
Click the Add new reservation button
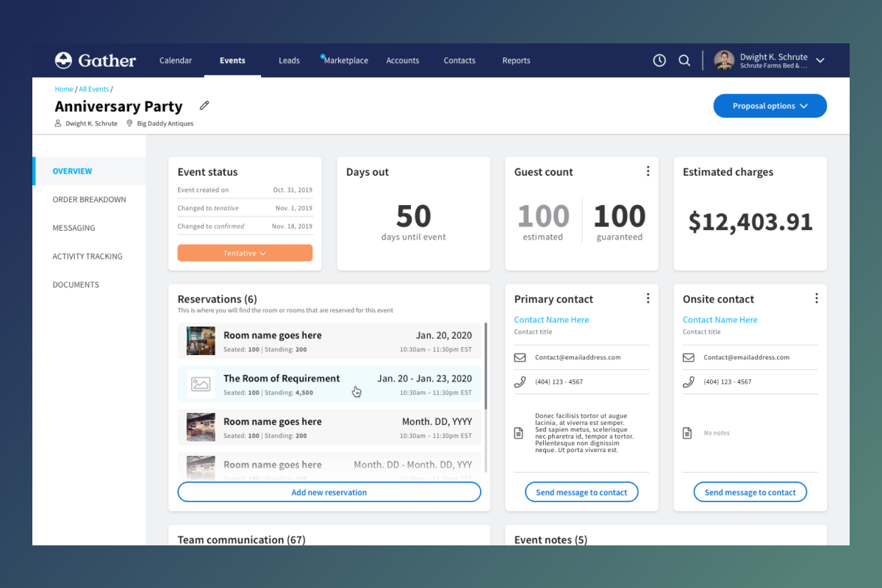(x=329, y=492)
